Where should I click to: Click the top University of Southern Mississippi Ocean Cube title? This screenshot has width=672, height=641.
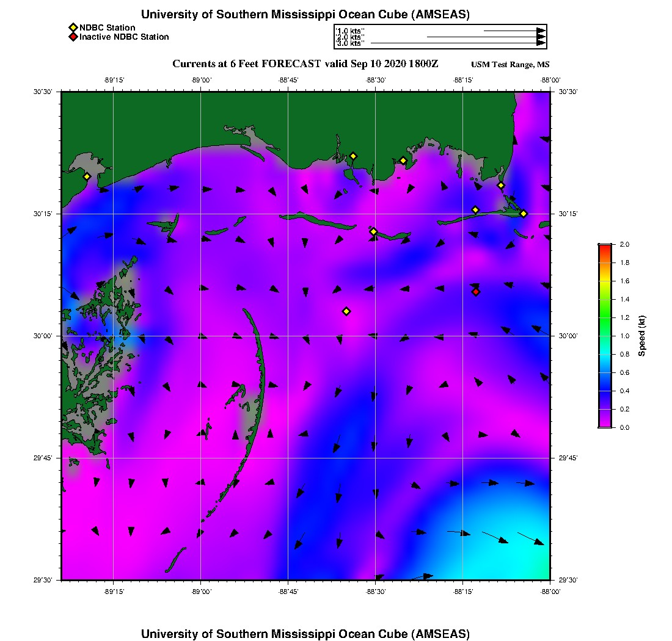pos(305,15)
